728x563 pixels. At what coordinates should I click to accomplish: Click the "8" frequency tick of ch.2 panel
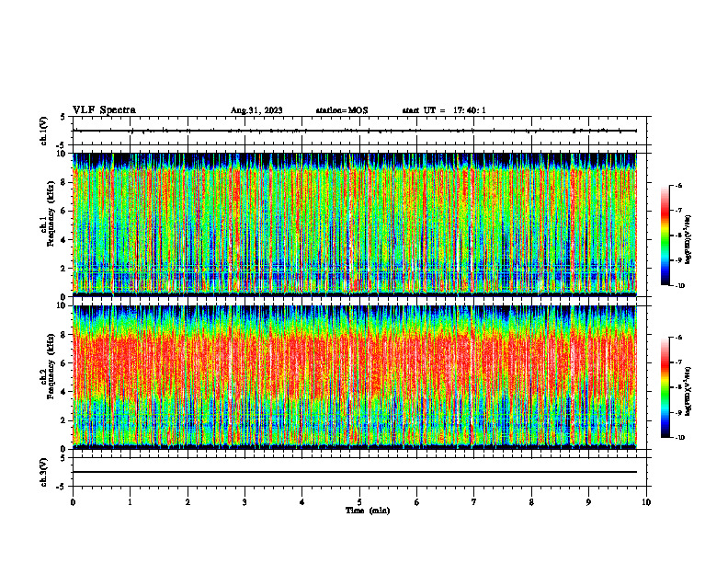[64, 335]
